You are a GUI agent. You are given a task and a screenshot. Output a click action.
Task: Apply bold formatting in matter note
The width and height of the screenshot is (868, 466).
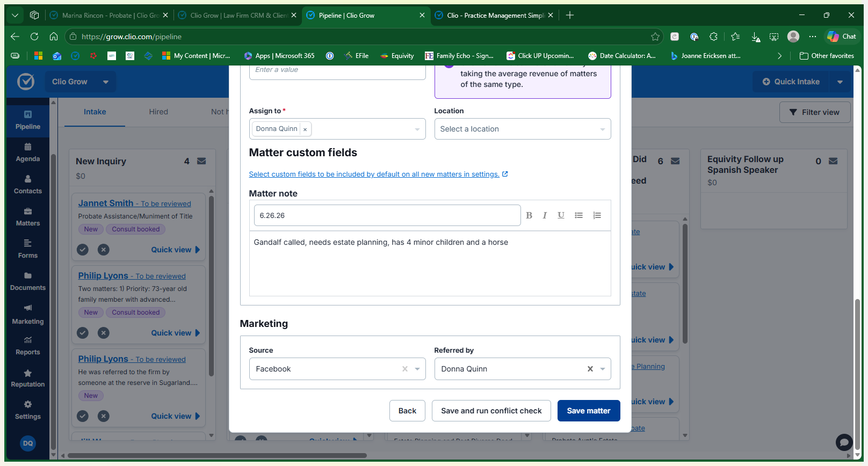point(529,215)
